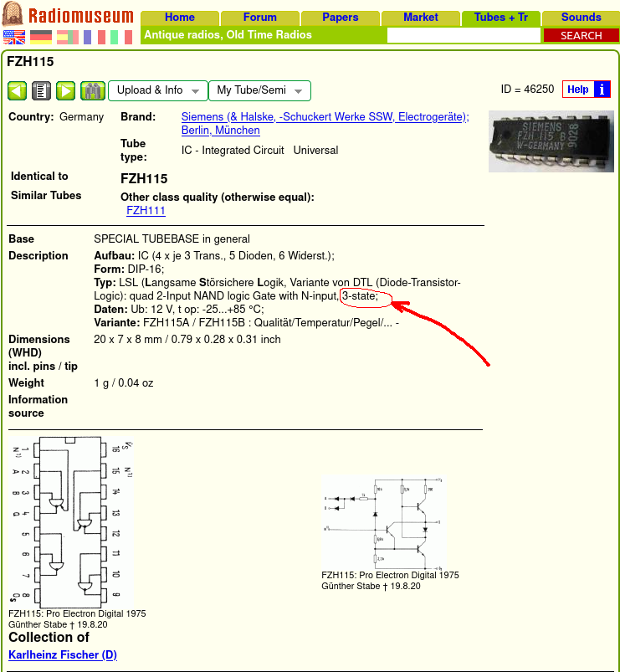Switch language with the German flag
The width and height of the screenshot is (620, 672).
point(41,37)
